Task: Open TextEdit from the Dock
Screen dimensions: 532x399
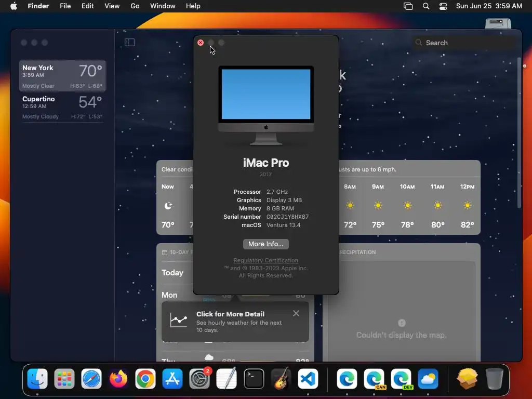Action: pyautogui.click(x=227, y=379)
